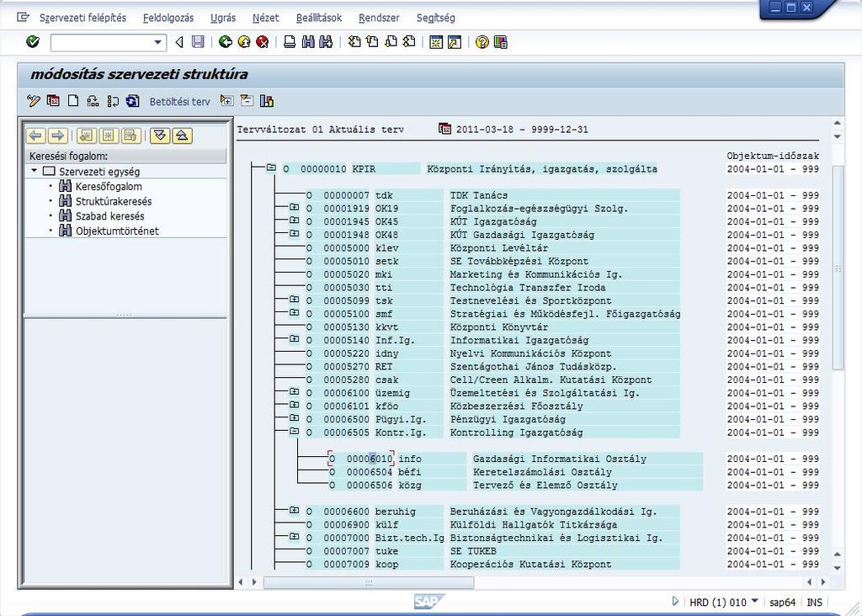Image resolution: width=862 pixels, height=616 pixels.
Task: Open the HRD (1) 010 status dropdown
Action: coord(754,601)
